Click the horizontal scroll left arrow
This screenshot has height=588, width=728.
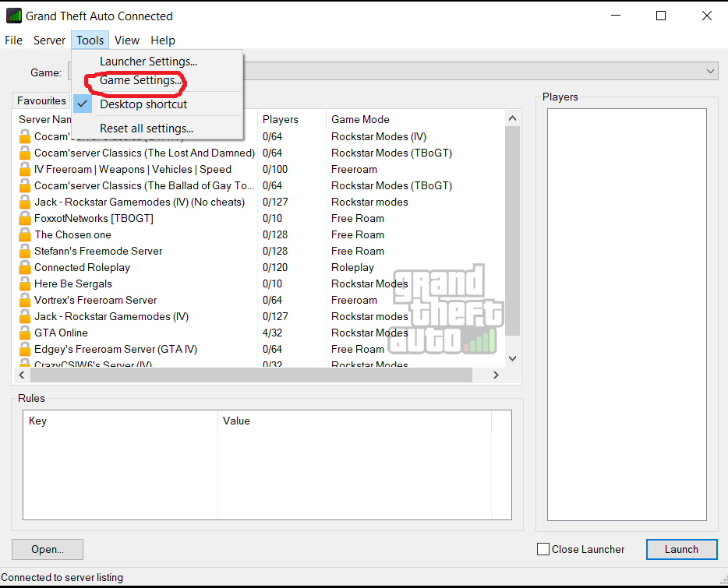tap(21, 375)
